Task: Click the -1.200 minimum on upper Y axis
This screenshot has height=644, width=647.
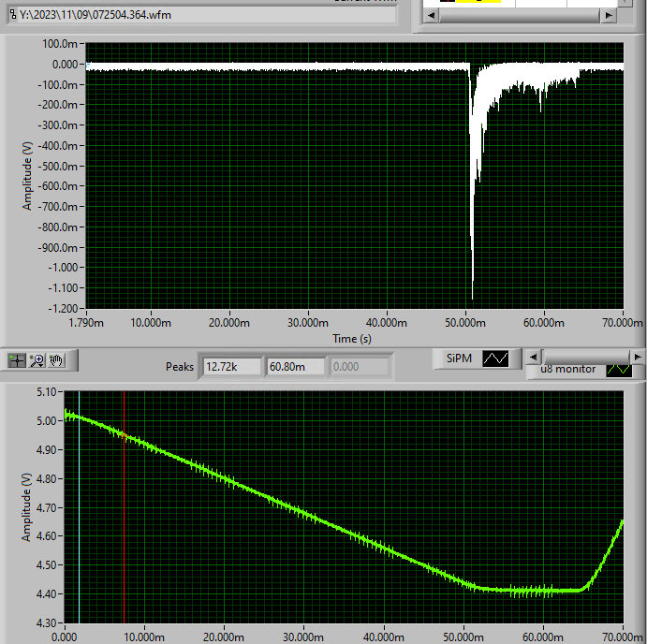Action: click(x=63, y=309)
